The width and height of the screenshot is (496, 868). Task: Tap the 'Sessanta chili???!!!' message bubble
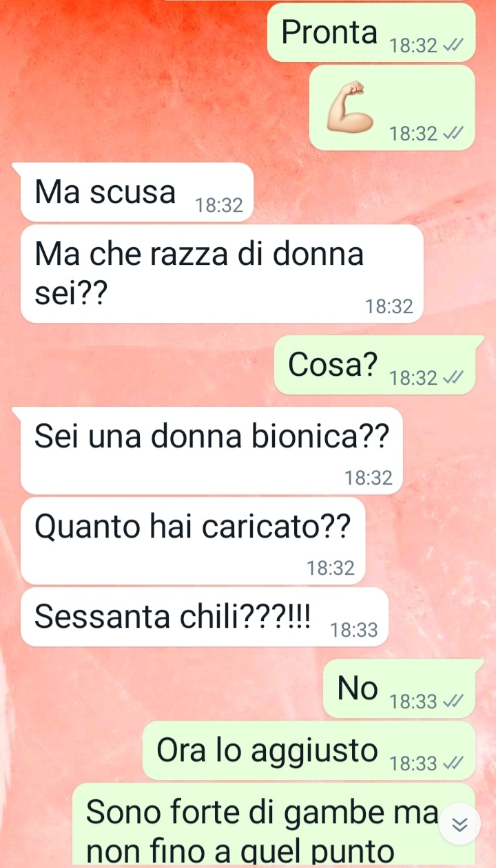tap(205, 617)
